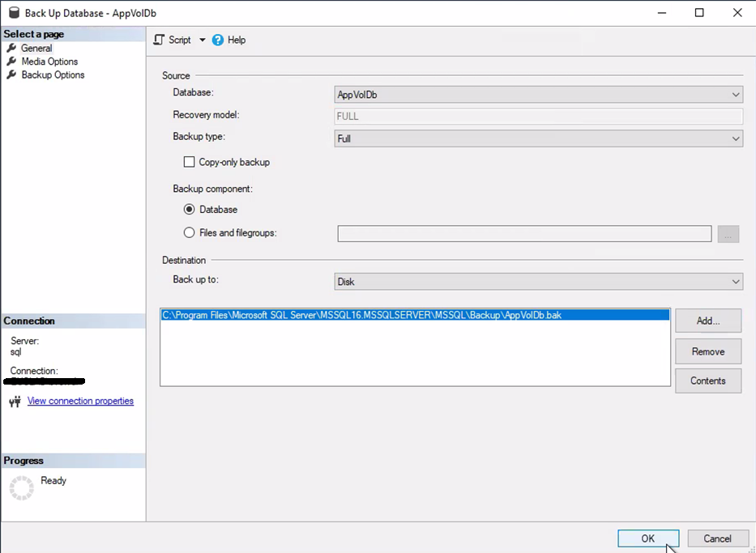Click the Media Options wrench icon
The image size is (756, 553).
11,62
